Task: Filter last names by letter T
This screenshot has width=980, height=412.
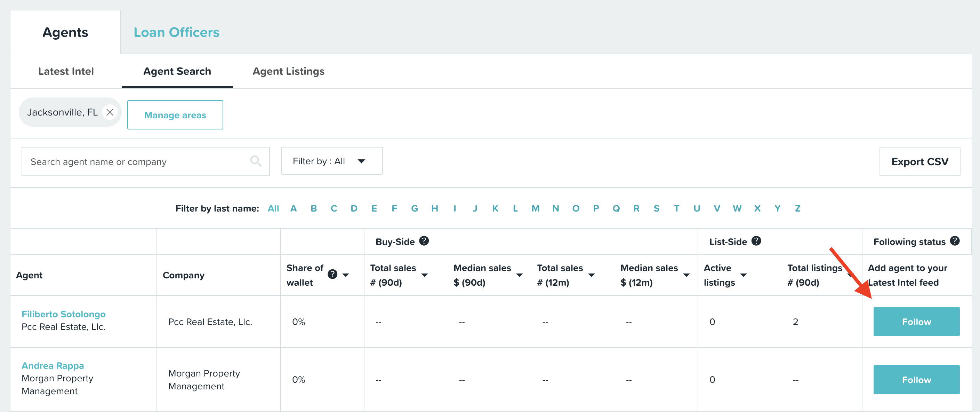Action: coord(676,208)
